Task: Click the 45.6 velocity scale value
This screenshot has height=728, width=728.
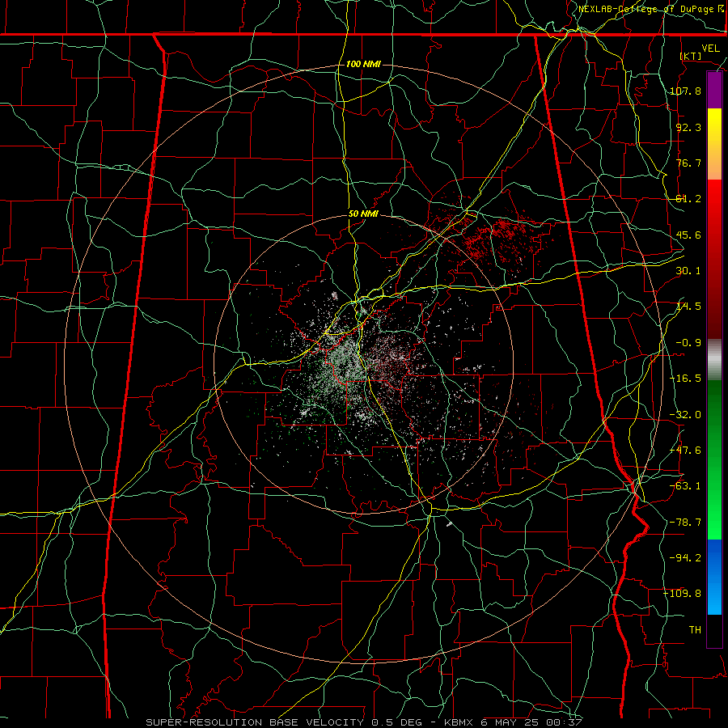Action: point(688,235)
